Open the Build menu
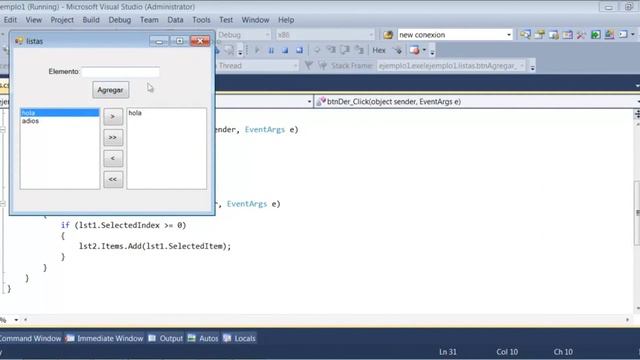The width and height of the screenshot is (640, 360). pos(91,20)
